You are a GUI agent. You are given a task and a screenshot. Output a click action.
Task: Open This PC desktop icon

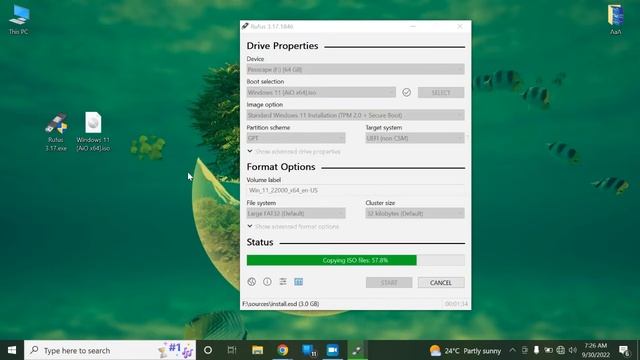pyautogui.click(x=19, y=20)
